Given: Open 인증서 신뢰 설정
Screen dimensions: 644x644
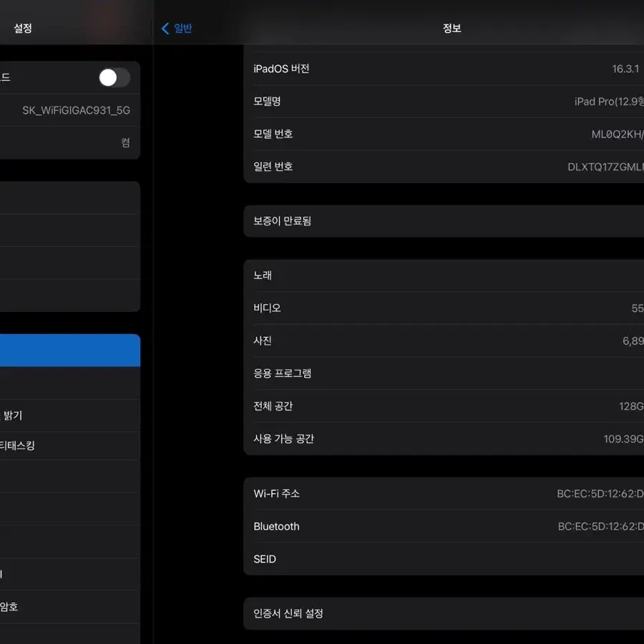Looking at the screenshot, I should 444,614.
